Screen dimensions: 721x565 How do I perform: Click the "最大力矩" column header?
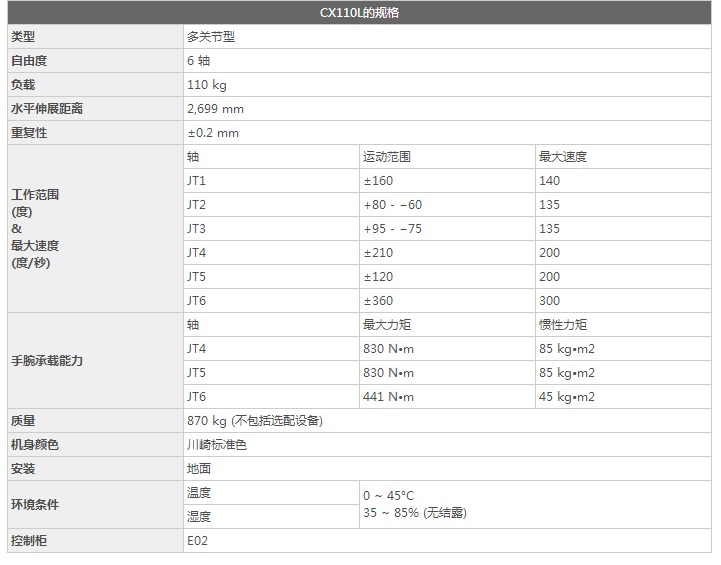(x=387, y=325)
